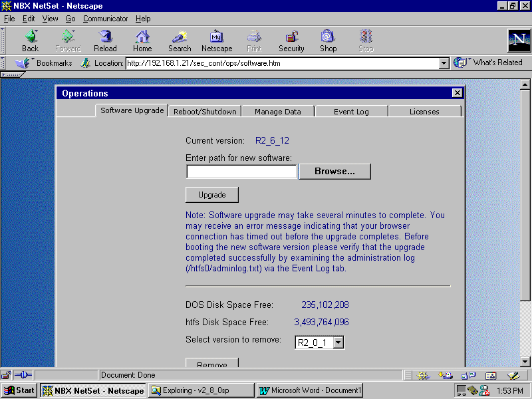Click the new software path field
The width and height of the screenshot is (532, 399).
pos(241,172)
